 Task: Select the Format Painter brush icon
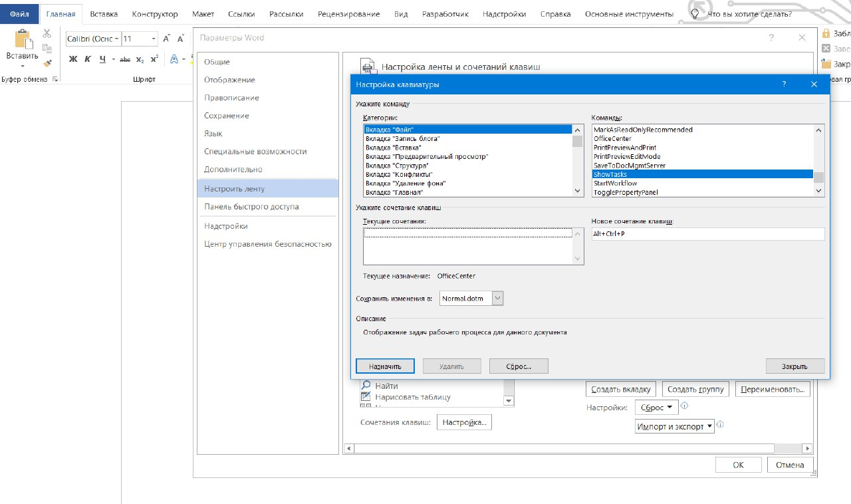47,63
